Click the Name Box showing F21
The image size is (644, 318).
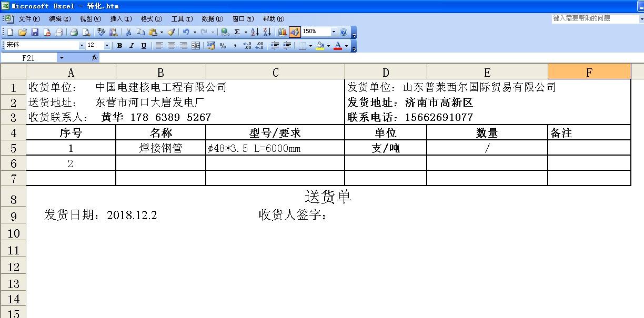(x=29, y=58)
